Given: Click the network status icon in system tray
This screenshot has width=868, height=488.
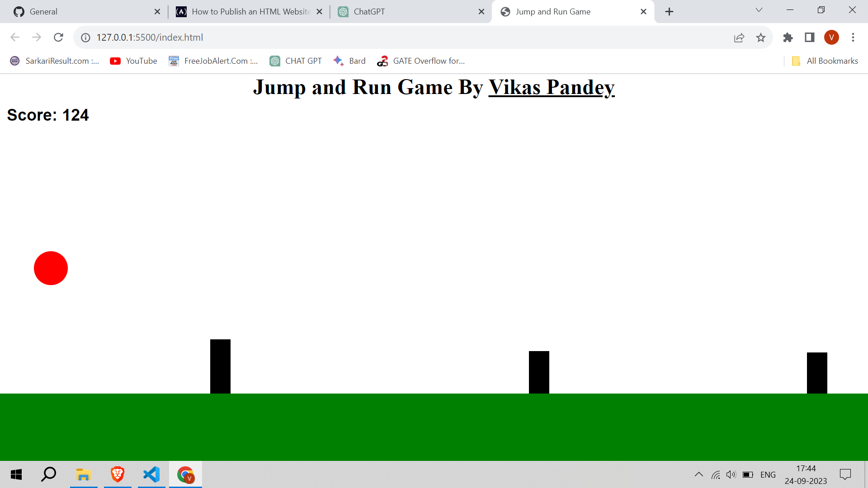Looking at the screenshot, I should pos(716,474).
